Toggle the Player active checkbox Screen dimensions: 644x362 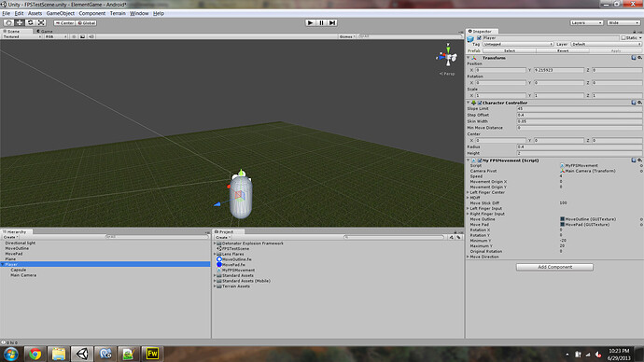[x=479, y=37]
